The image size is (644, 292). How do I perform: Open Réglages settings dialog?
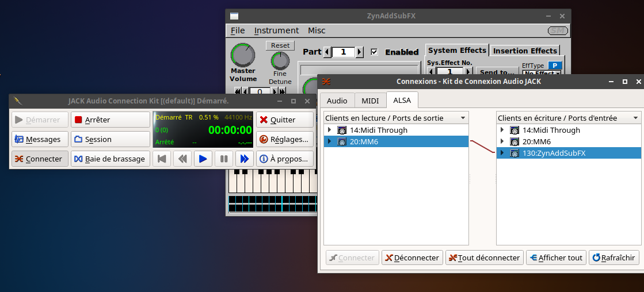[x=285, y=139]
